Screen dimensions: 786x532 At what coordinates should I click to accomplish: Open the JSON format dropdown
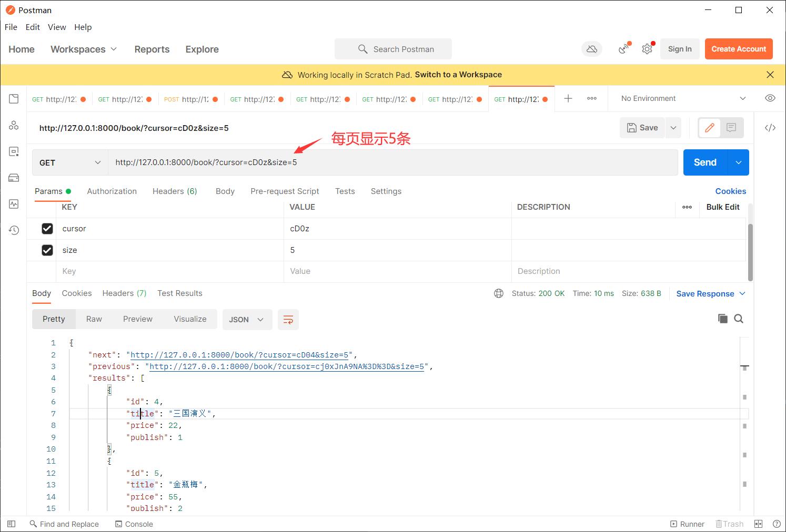(247, 320)
